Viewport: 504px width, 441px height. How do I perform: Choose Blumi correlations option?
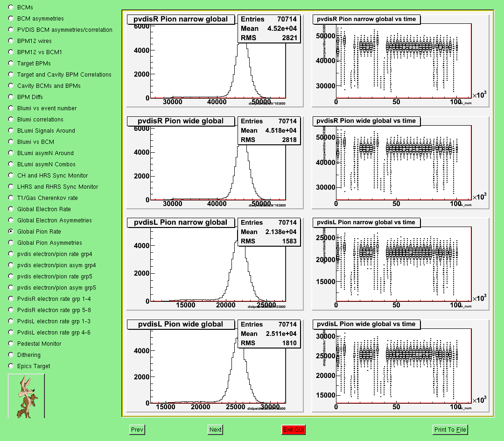pyautogui.click(x=11, y=119)
